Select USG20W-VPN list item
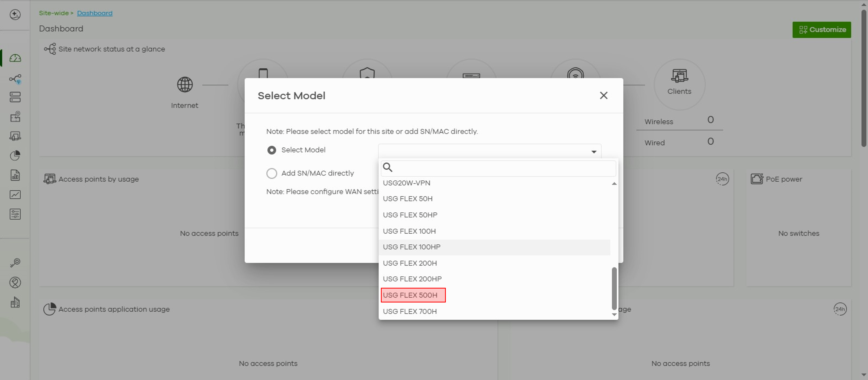 [406, 183]
